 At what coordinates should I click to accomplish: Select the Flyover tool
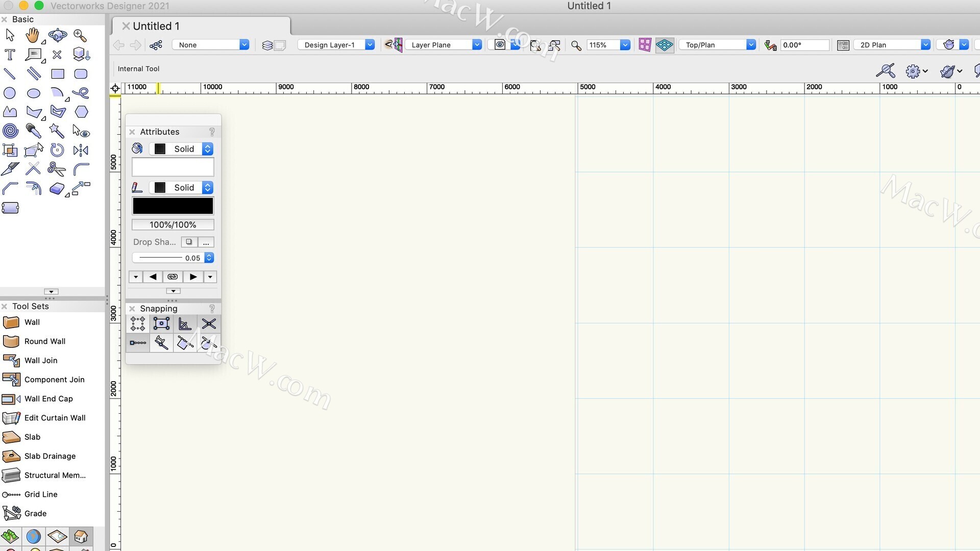[57, 35]
